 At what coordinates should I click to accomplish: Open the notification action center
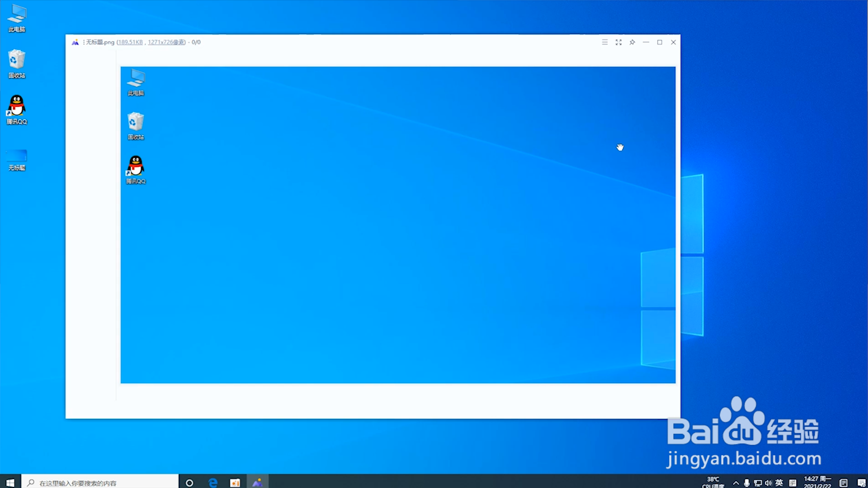pyautogui.click(x=862, y=483)
